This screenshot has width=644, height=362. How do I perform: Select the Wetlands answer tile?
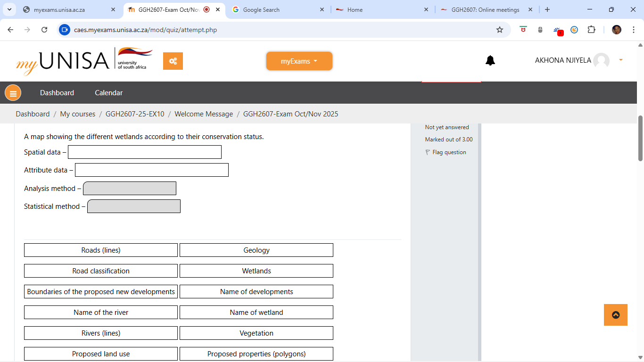click(x=256, y=271)
